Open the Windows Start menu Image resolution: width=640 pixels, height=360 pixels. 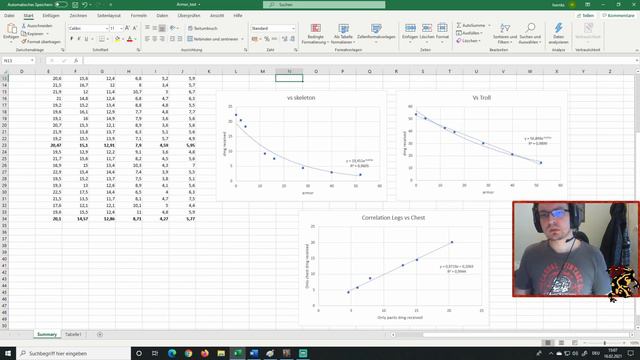pos(8,353)
